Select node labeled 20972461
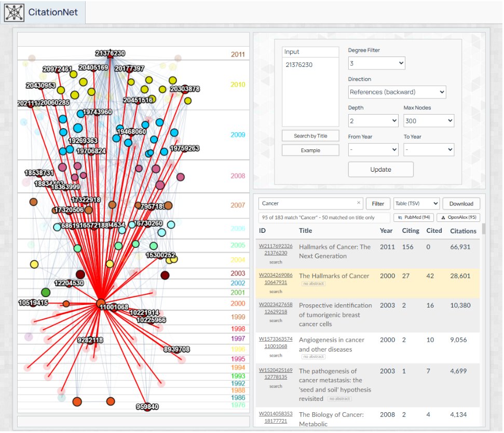Image resolution: width=504 pixels, height=433 pixels. coord(57,69)
